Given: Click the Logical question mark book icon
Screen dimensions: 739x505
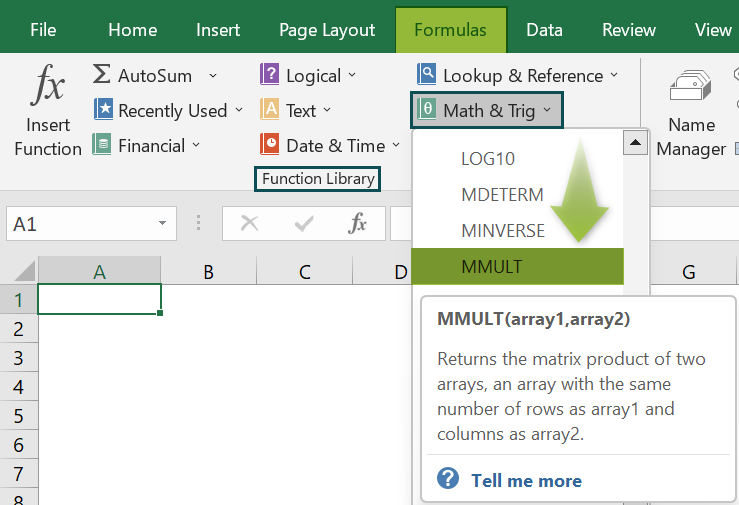Looking at the screenshot, I should pos(270,74).
